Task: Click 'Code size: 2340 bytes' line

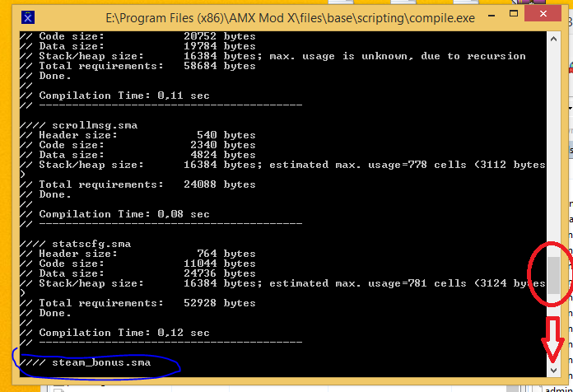Action: (x=137, y=145)
